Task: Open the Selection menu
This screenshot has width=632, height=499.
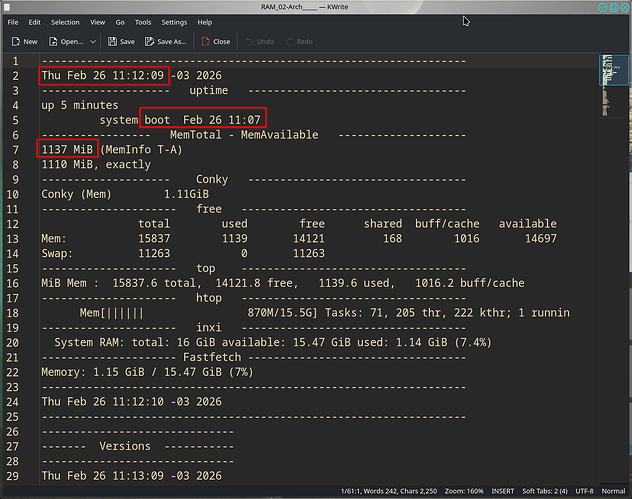Action: click(x=65, y=22)
